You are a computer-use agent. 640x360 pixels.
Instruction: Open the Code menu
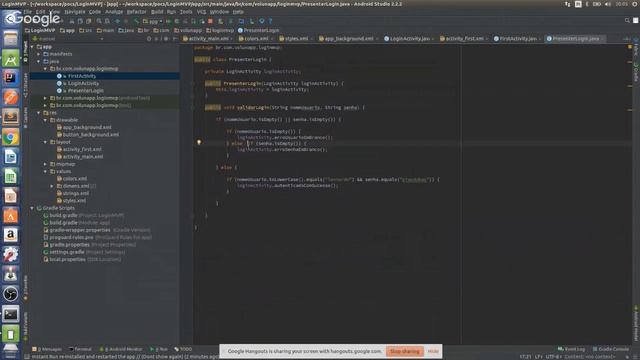95,12
